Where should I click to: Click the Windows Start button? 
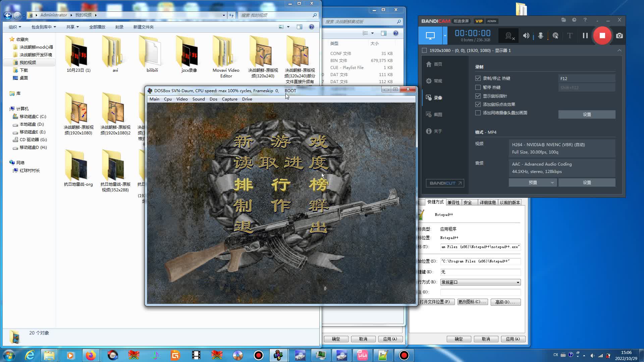pyautogui.click(x=9, y=355)
